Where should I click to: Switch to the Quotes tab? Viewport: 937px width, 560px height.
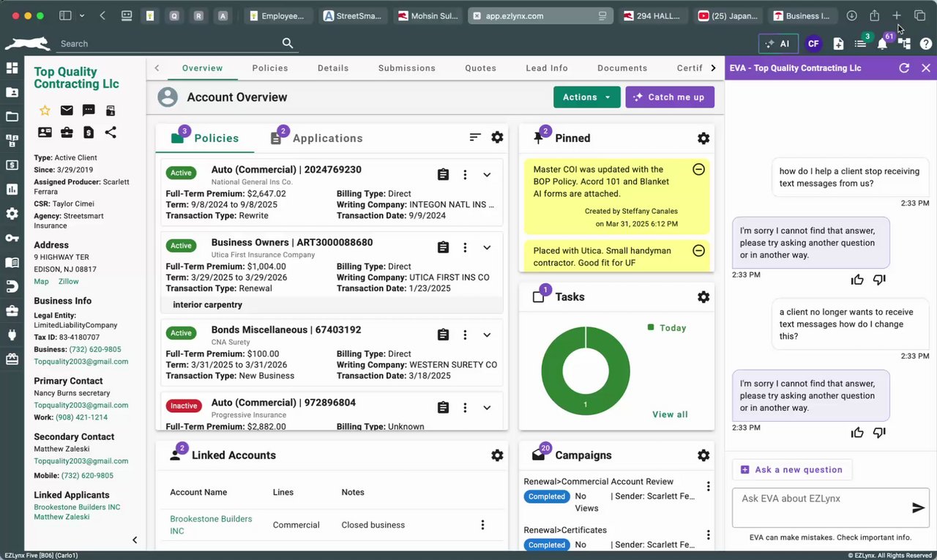481,68
